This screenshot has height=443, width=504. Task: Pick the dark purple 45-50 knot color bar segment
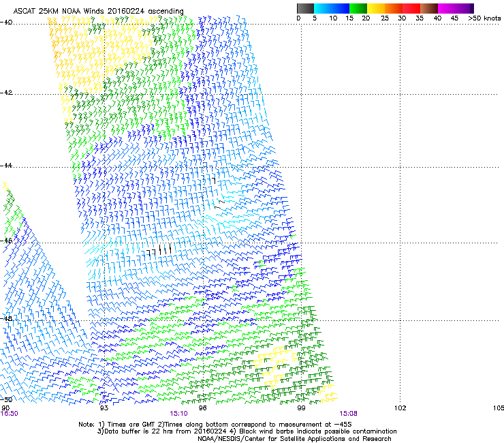(x=464, y=8)
